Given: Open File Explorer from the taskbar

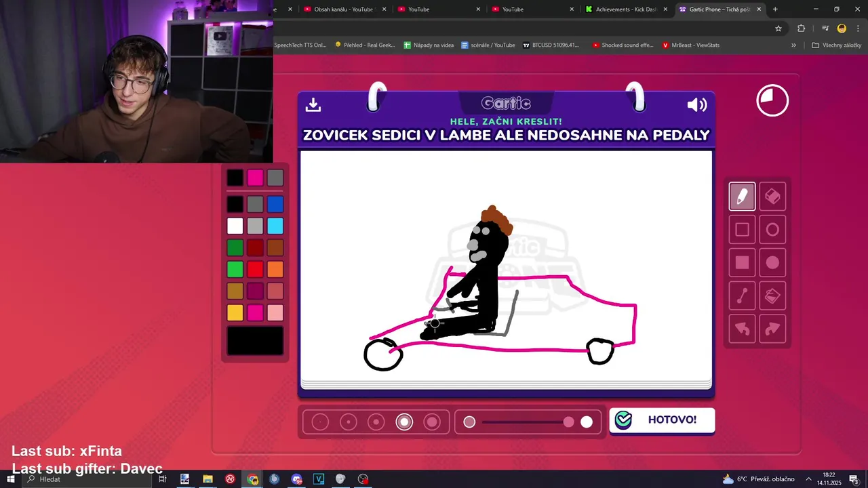Looking at the screenshot, I should tap(208, 479).
